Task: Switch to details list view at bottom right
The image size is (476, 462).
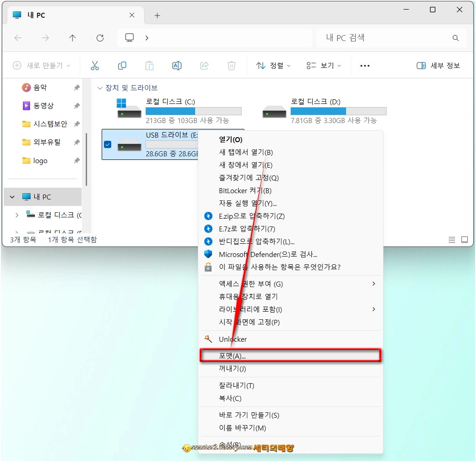Action: pyautogui.click(x=451, y=239)
